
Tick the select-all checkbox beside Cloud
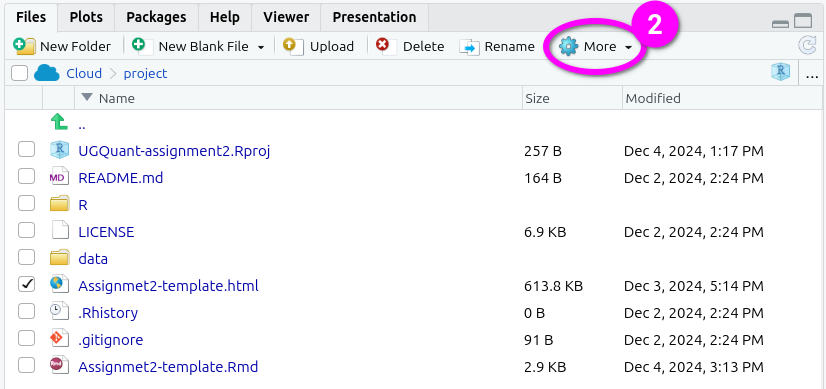click(19, 73)
